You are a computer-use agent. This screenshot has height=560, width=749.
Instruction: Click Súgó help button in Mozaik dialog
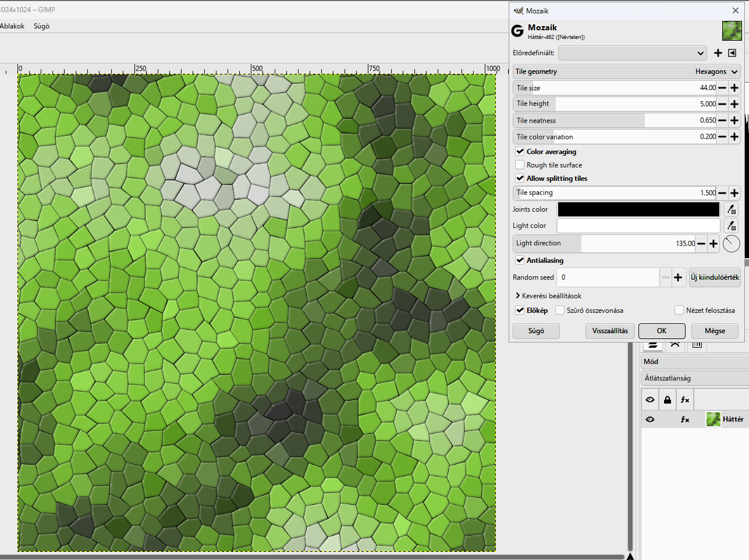(536, 331)
